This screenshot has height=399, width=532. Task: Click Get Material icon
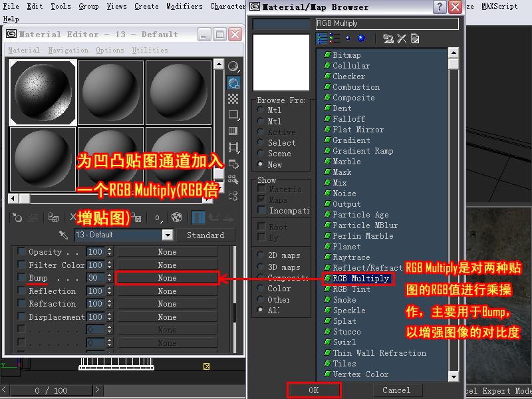tap(17, 217)
